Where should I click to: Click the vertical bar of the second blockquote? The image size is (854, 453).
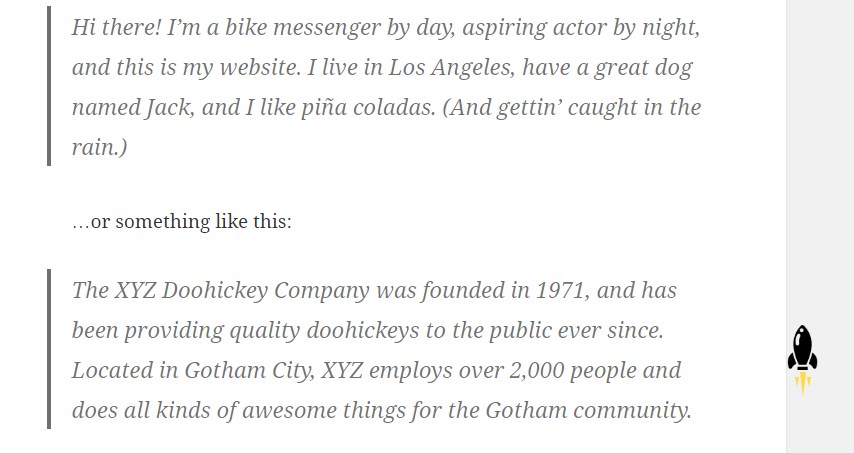pos(49,348)
